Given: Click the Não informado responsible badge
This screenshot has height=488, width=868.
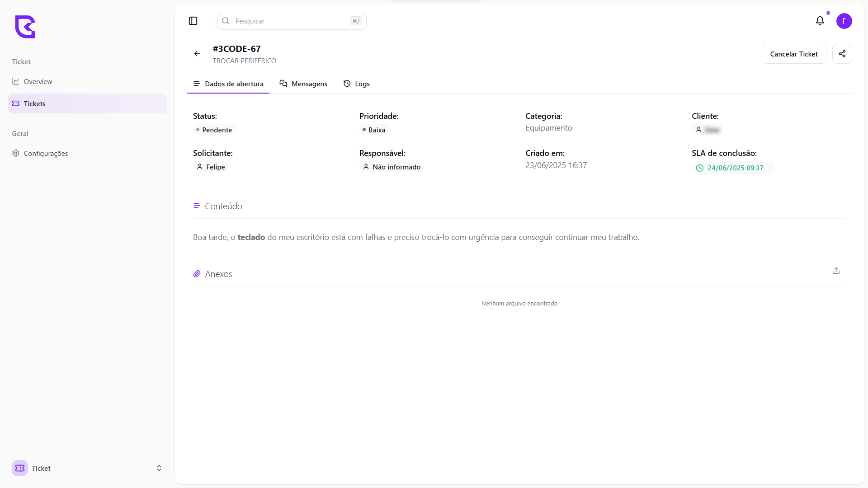Looking at the screenshot, I should point(392,167).
